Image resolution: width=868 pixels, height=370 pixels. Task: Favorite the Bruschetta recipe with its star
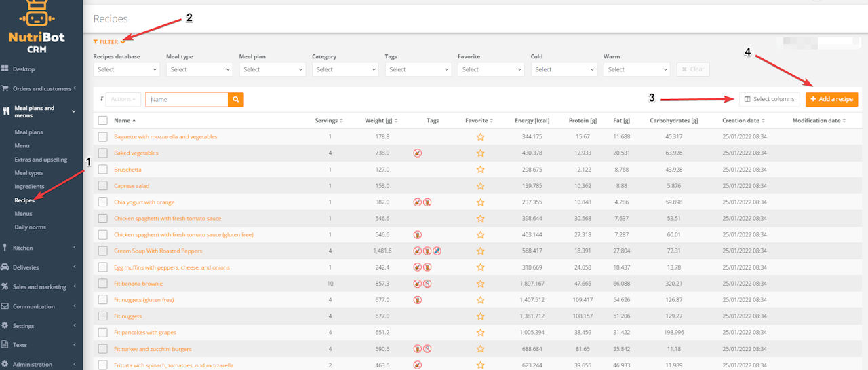480,170
